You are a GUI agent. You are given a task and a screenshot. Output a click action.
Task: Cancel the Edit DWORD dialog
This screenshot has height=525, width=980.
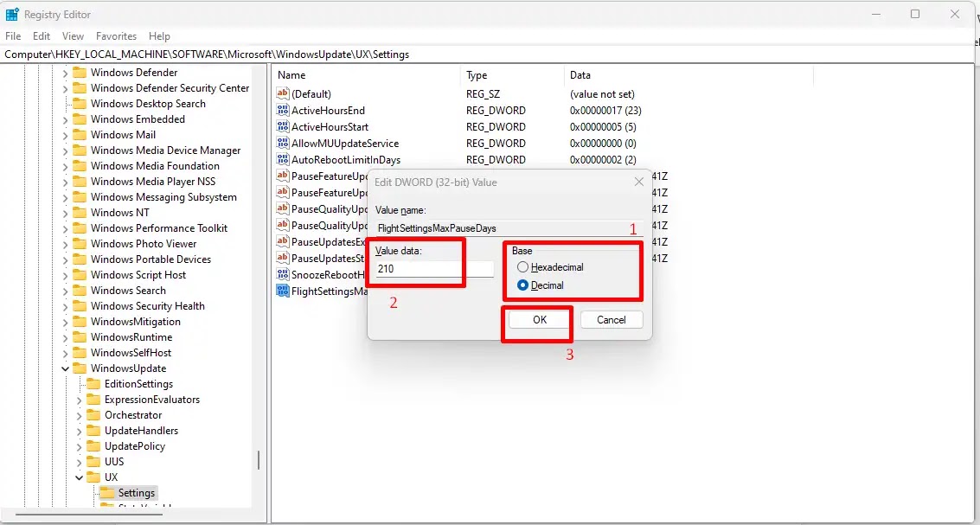tap(612, 320)
